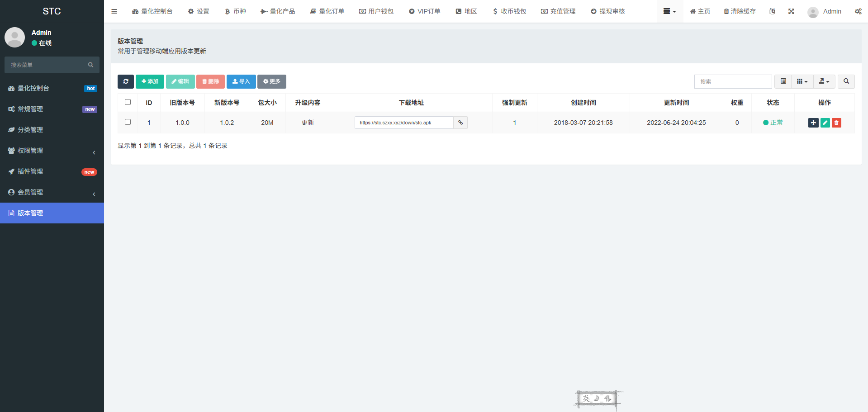Screen dimensions: 868x412
Task: Click the 删除 delete toolbar button
Action: 210,81
